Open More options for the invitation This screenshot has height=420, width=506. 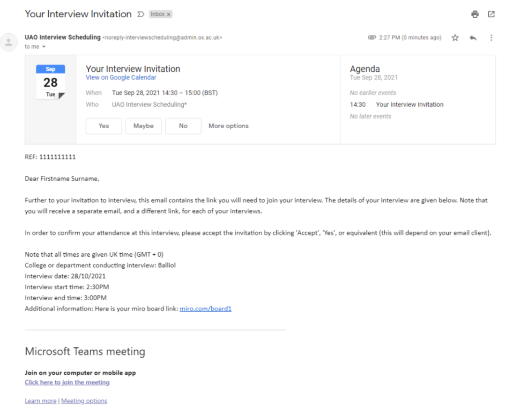click(x=229, y=126)
